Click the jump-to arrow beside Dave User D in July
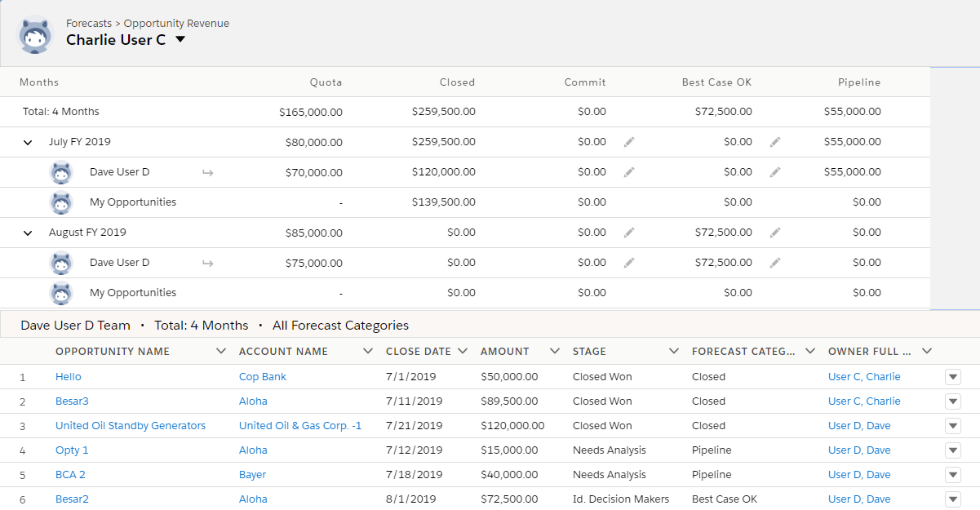The image size is (980, 510). point(207,172)
